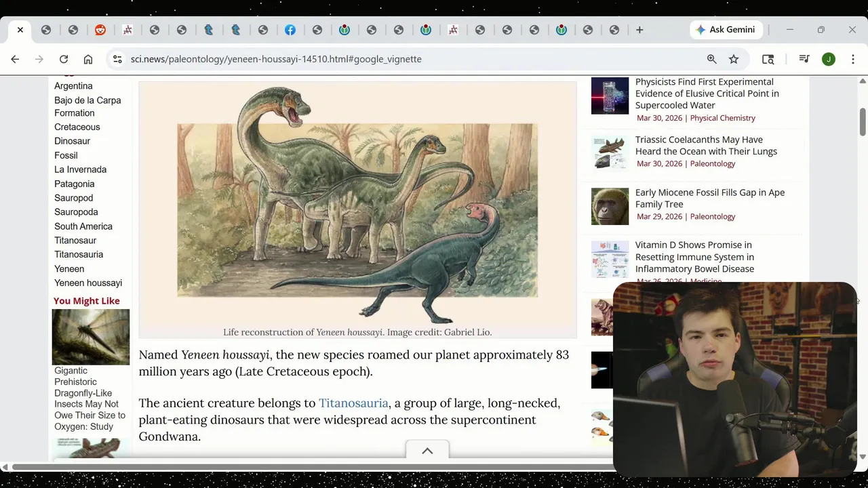This screenshot has height=488, width=868.
Task: Click the vertical page scrollbar thumb
Action: click(863, 122)
